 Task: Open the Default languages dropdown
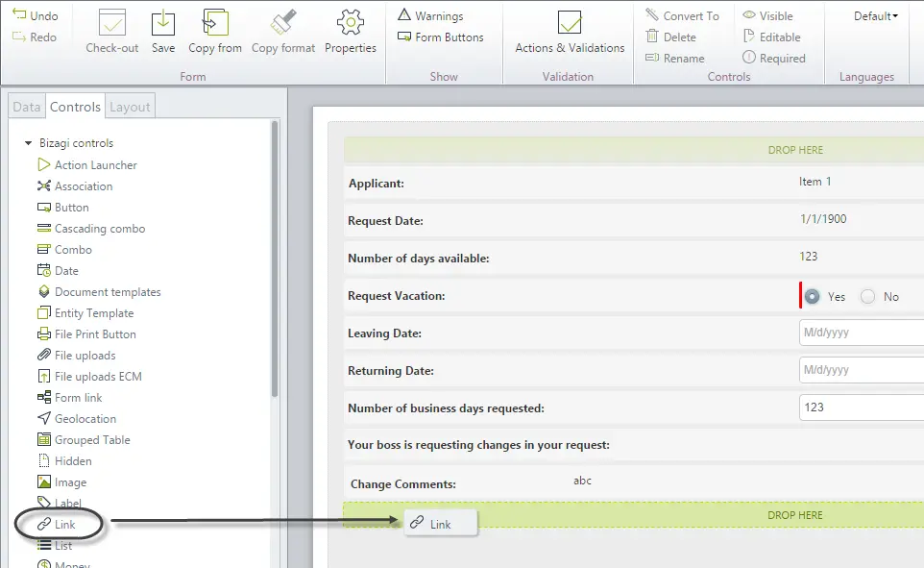tap(876, 16)
